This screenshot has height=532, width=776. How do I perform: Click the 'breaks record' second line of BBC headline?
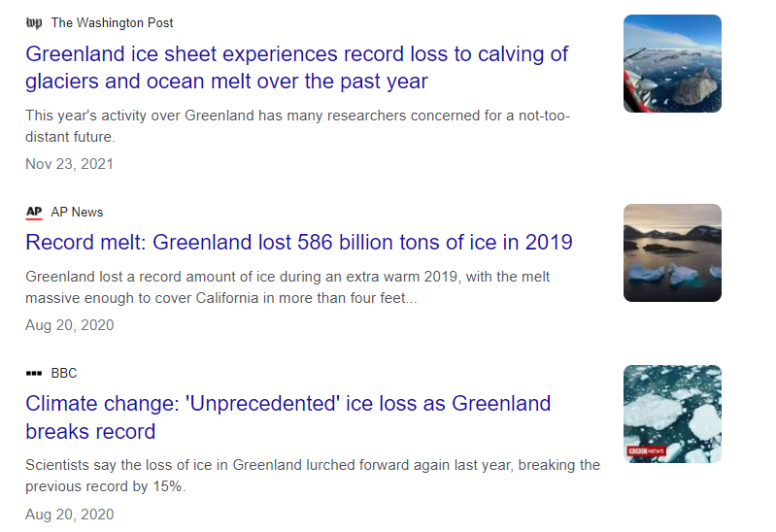(x=90, y=432)
